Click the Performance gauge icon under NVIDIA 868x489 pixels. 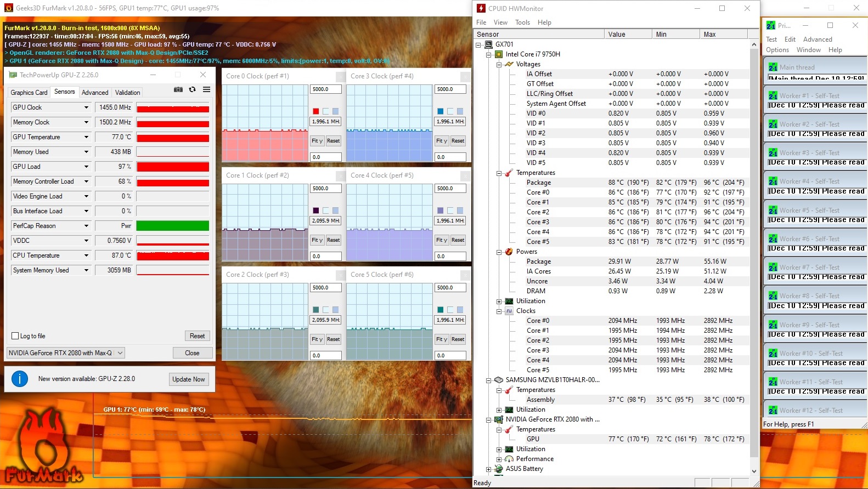(x=509, y=459)
